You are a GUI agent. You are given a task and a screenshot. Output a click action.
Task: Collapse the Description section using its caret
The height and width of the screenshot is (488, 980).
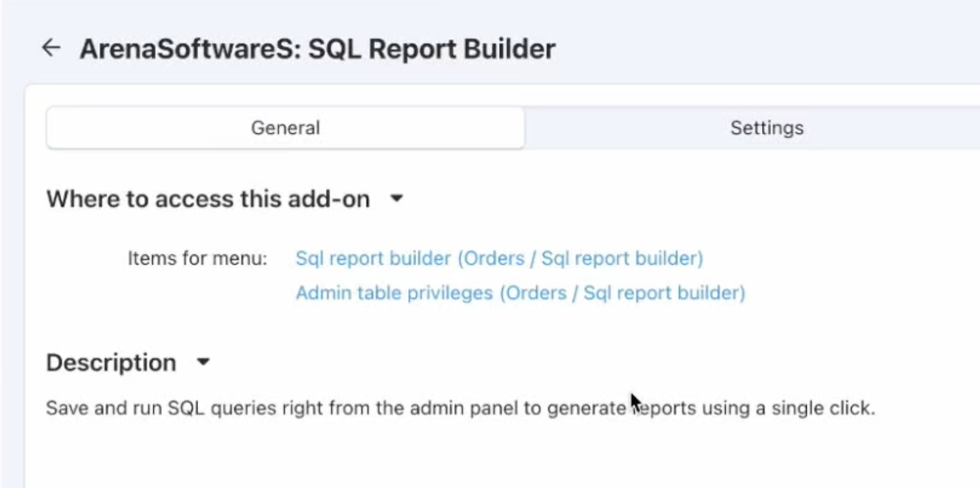click(x=203, y=362)
